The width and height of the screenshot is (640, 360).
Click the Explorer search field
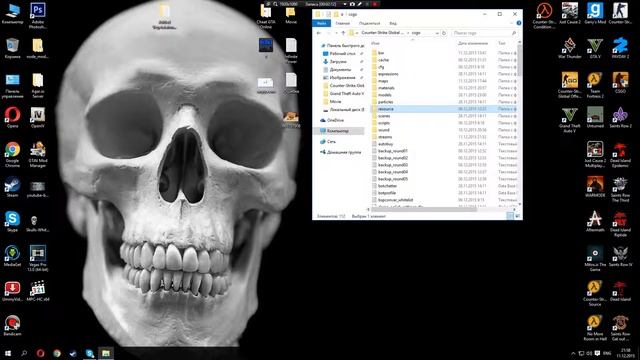(x=485, y=33)
